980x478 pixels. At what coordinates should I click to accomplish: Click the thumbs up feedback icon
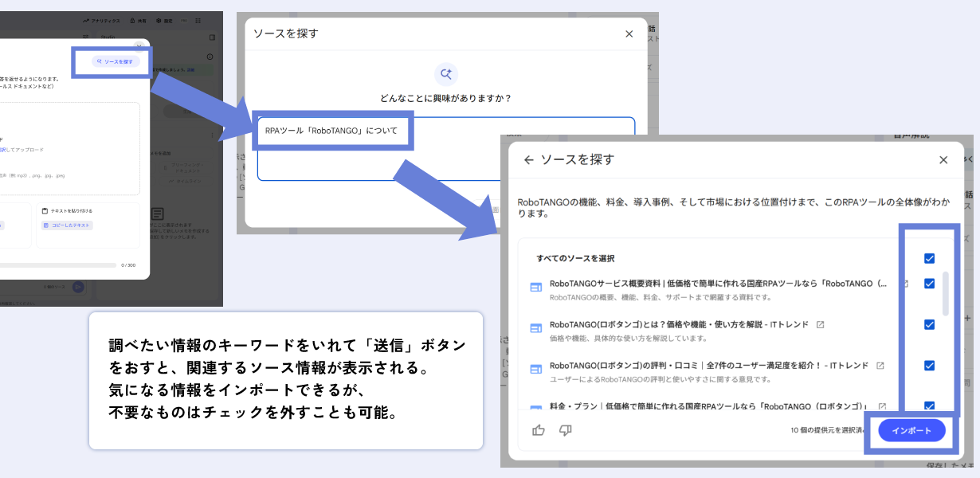pyautogui.click(x=539, y=430)
